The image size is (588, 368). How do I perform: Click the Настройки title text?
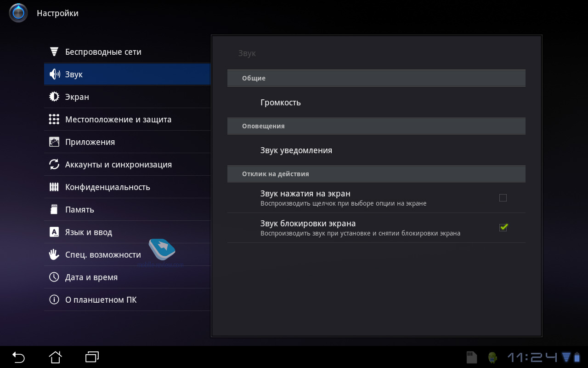57,13
